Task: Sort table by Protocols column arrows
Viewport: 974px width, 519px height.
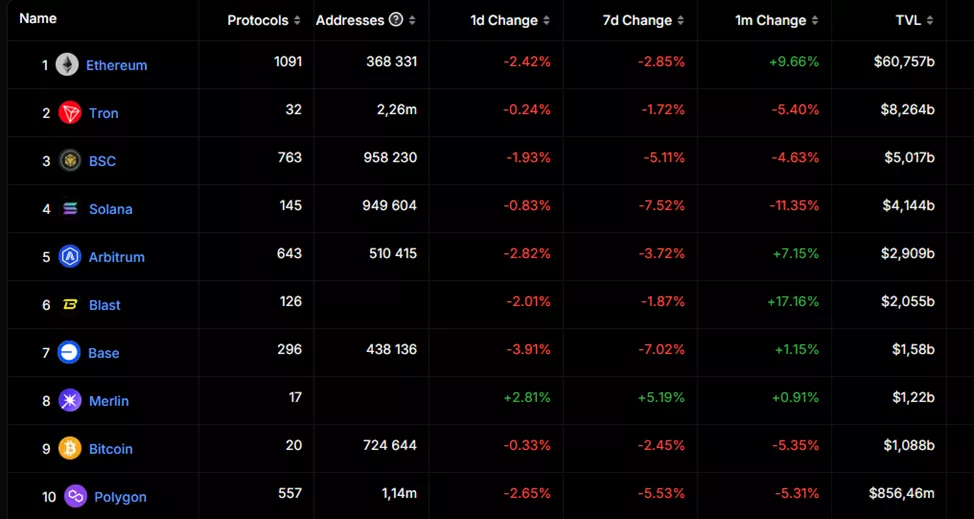Action: [297, 21]
